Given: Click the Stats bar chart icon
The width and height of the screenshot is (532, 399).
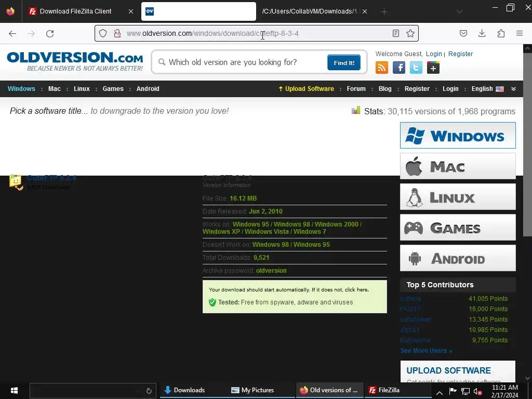Looking at the screenshot, I should (355, 110).
